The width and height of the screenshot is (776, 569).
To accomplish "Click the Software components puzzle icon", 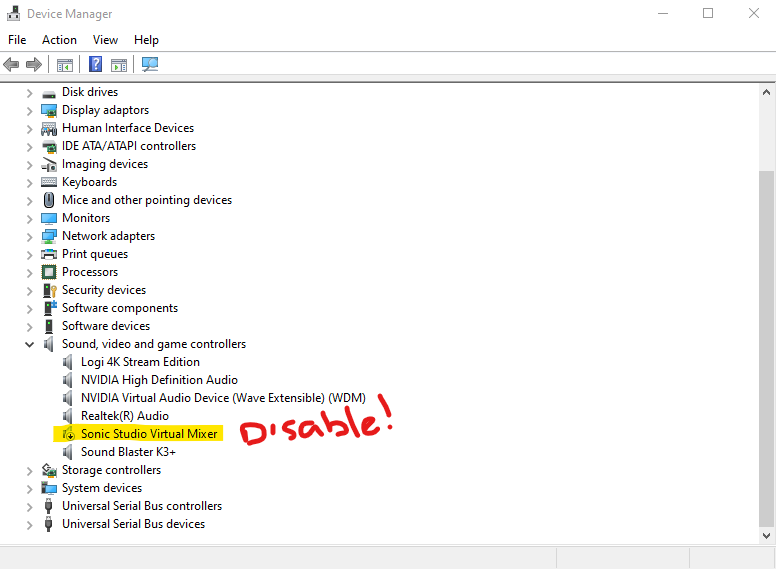I will coord(50,308).
